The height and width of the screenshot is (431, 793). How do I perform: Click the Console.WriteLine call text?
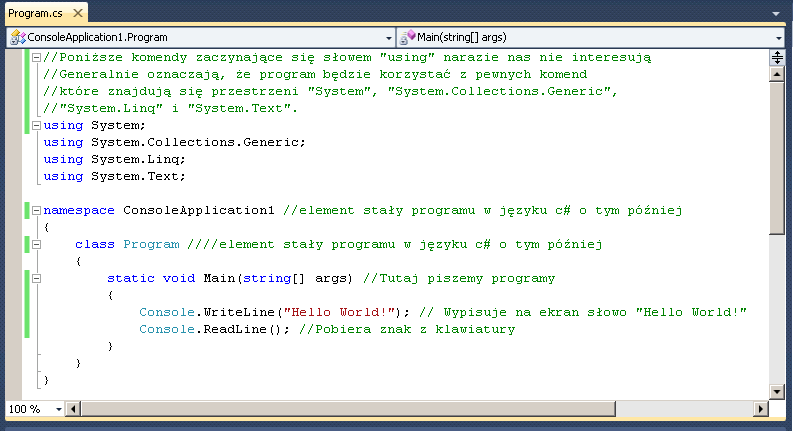[x=274, y=312]
